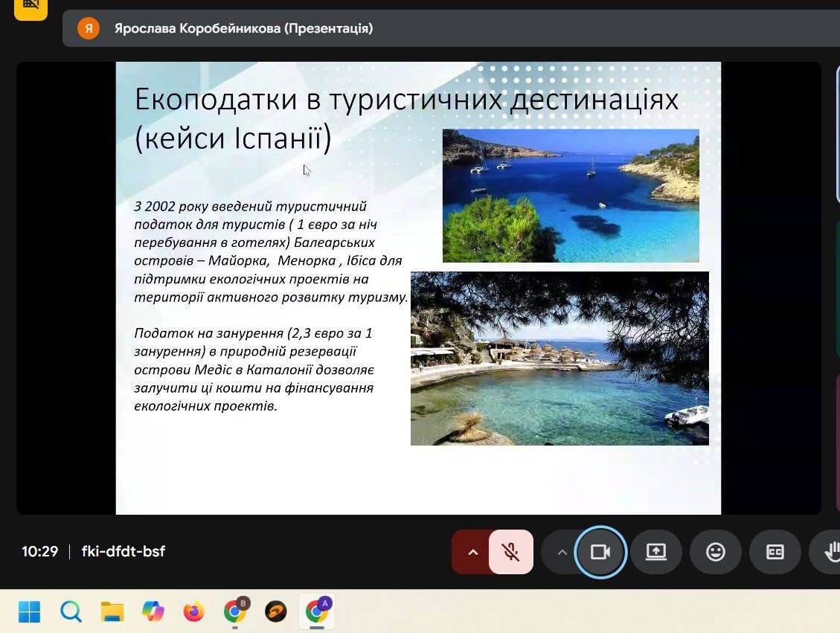Unmute the microphone in the meeting
This screenshot has width=840, height=633.
(x=510, y=552)
